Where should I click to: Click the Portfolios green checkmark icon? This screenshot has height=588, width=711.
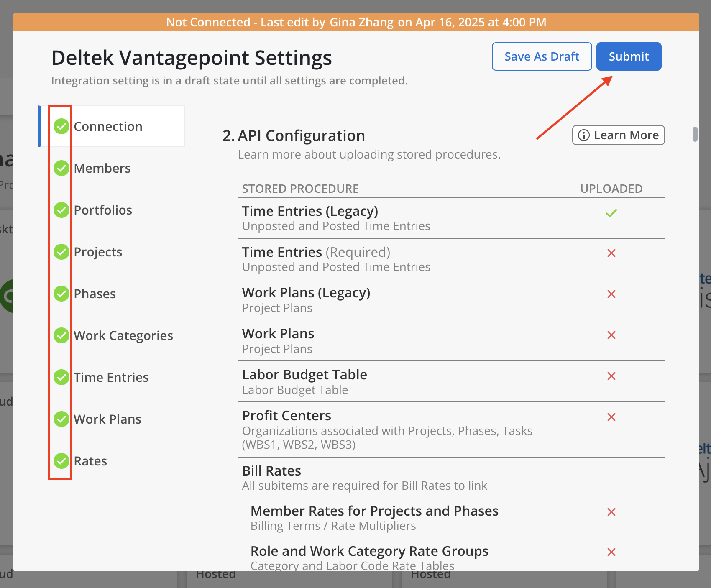click(61, 210)
